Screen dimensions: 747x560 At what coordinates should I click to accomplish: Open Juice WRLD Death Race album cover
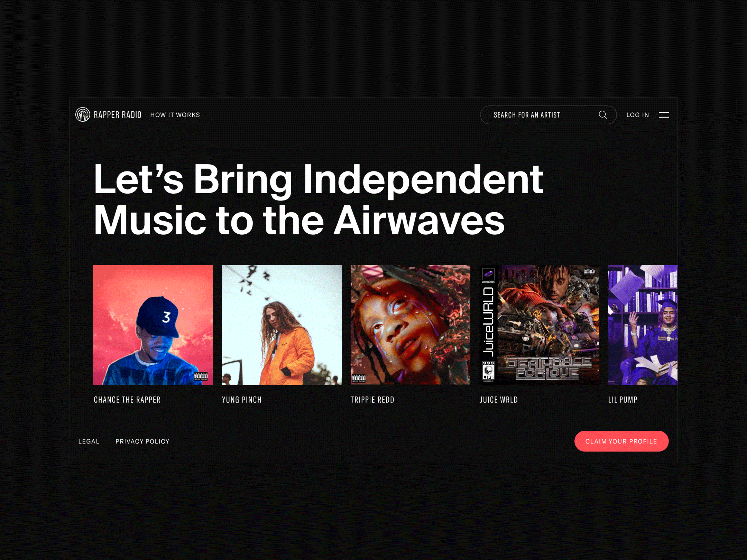[x=540, y=325]
